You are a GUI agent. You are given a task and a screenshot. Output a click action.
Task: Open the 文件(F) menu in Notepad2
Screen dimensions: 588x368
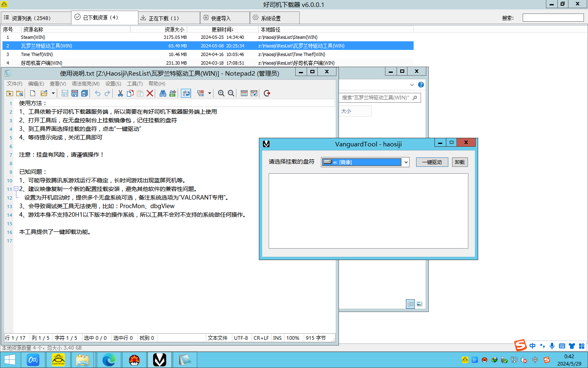pyautogui.click(x=15, y=83)
